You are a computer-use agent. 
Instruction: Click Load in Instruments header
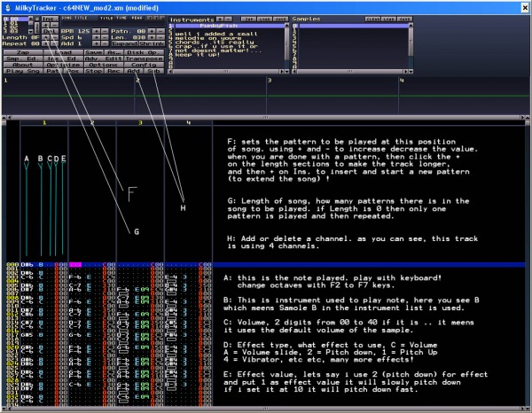coord(264,19)
